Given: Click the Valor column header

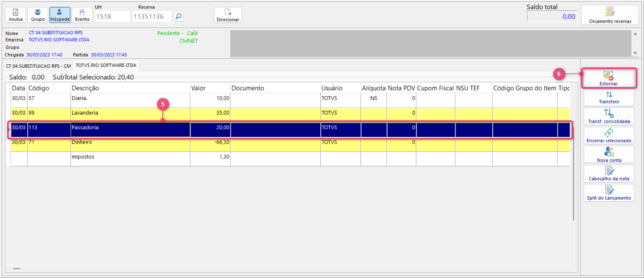Looking at the screenshot, I should coord(210,88).
